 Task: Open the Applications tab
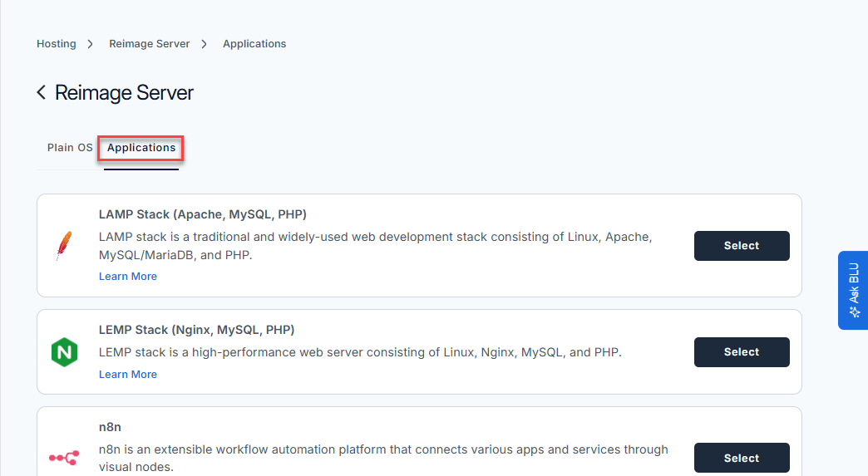[141, 148]
